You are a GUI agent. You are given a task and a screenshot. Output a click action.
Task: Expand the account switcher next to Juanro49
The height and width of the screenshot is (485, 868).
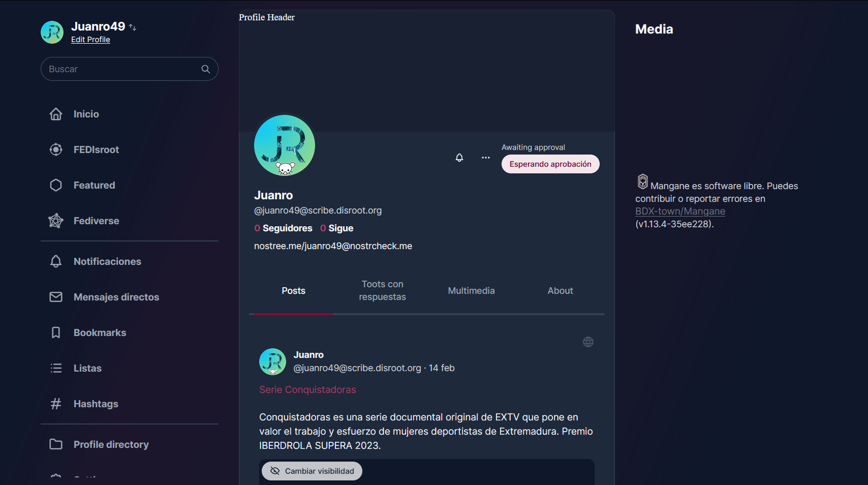[x=133, y=27]
